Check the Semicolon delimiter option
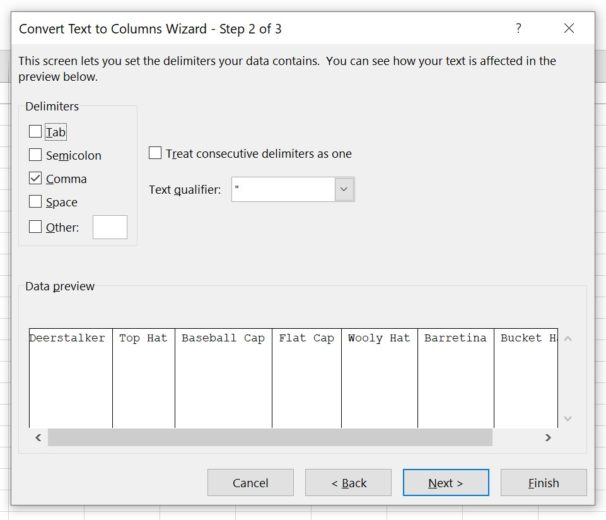 click(36, 155)
